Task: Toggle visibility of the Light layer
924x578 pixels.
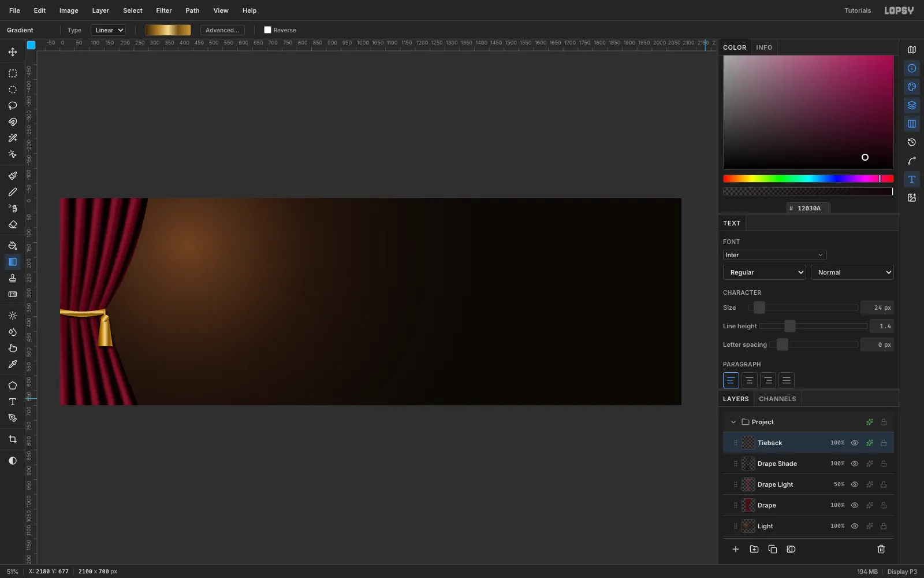Action: pyautogui.click(x=855, y=526)
